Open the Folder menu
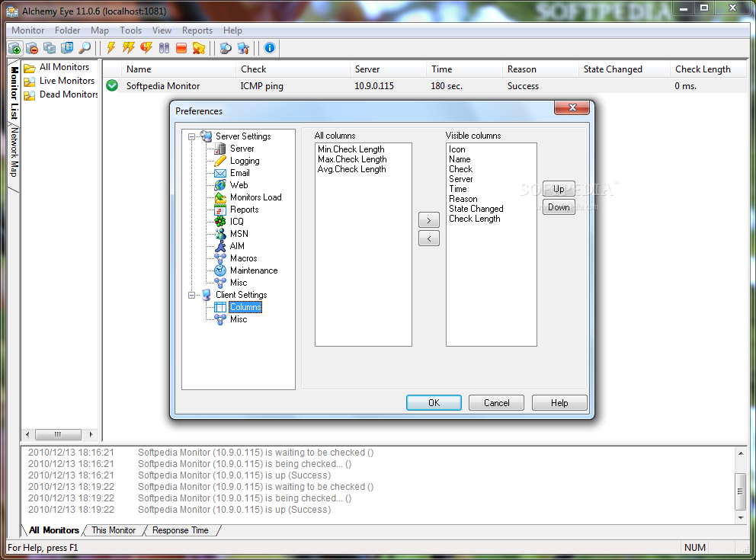Viewport: 756px width, 560px height. tap(68, 30)
